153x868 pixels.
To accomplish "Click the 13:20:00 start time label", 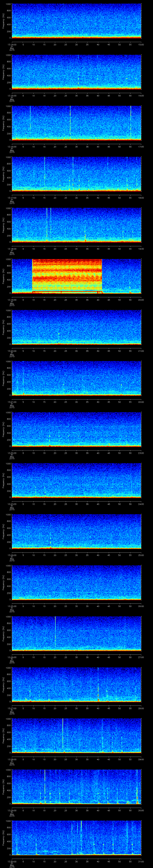I will click(12, 351).
